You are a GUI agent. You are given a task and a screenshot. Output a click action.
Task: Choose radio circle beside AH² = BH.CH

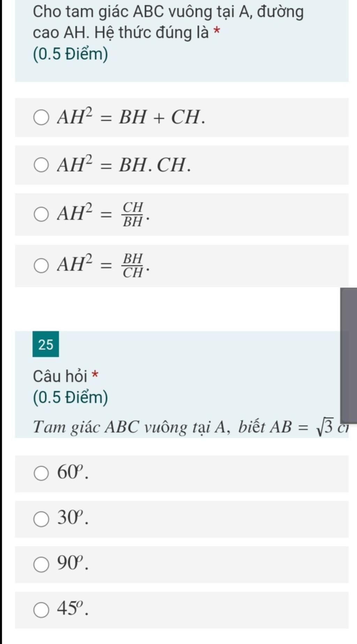[41, 165]
